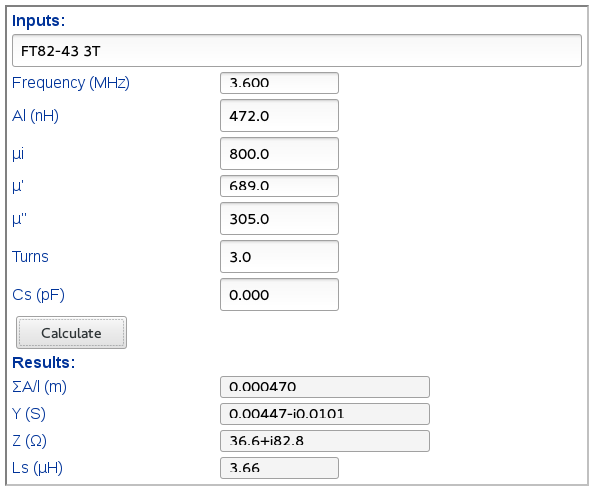Click the µi input showing 800.0
Image resolution: width=596 pixels, height=493 pixels.
pyautogui.click(x=279, y=154)
